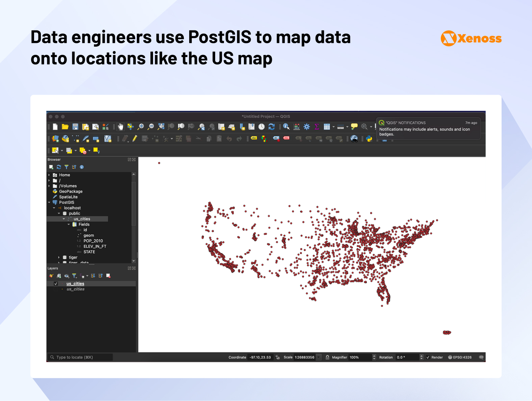
Task: Toggle scale lock icon beside Magnifier
Action: pyautogui.click(x=327, y=357)
